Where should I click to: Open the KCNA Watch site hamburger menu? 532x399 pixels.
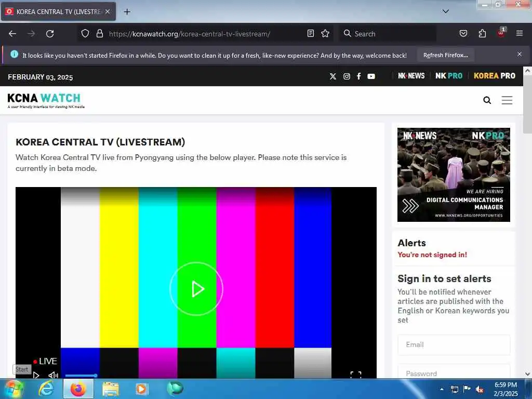pos(507,100)
